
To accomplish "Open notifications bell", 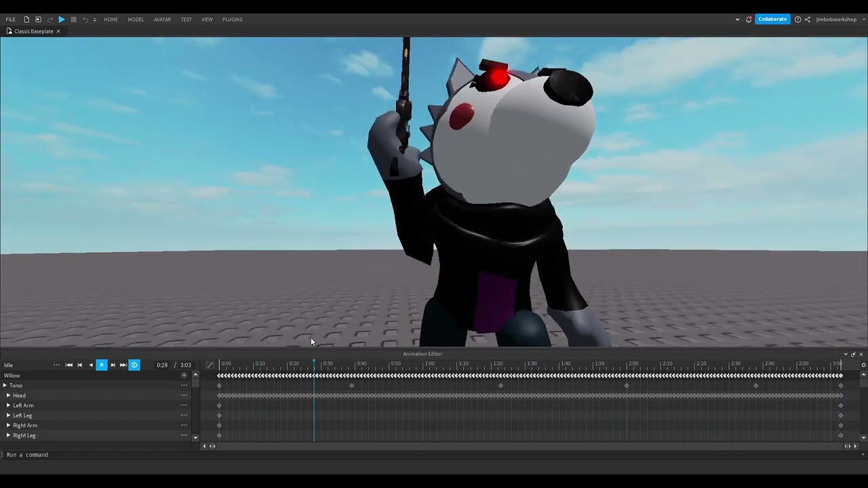I will [x=749, y=20].
